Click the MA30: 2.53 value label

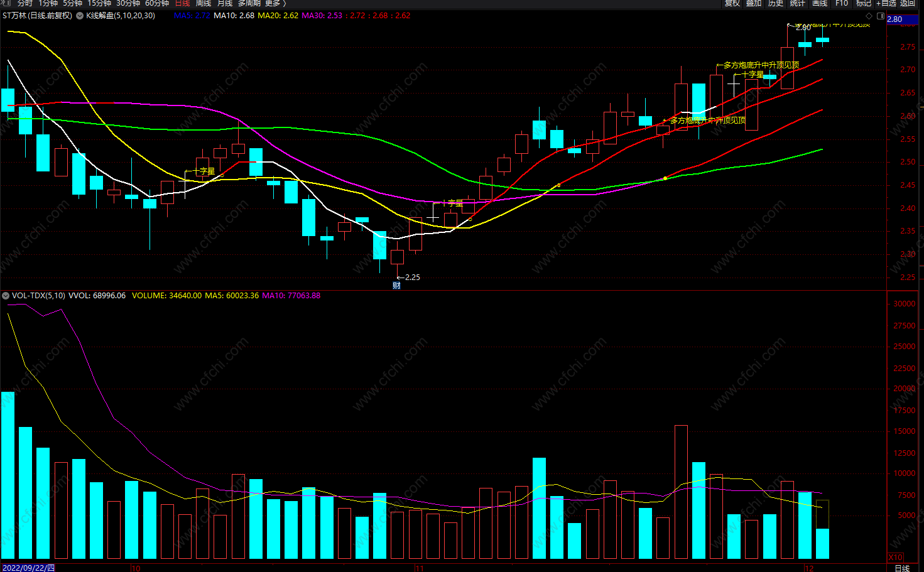[x=322, y=16]
